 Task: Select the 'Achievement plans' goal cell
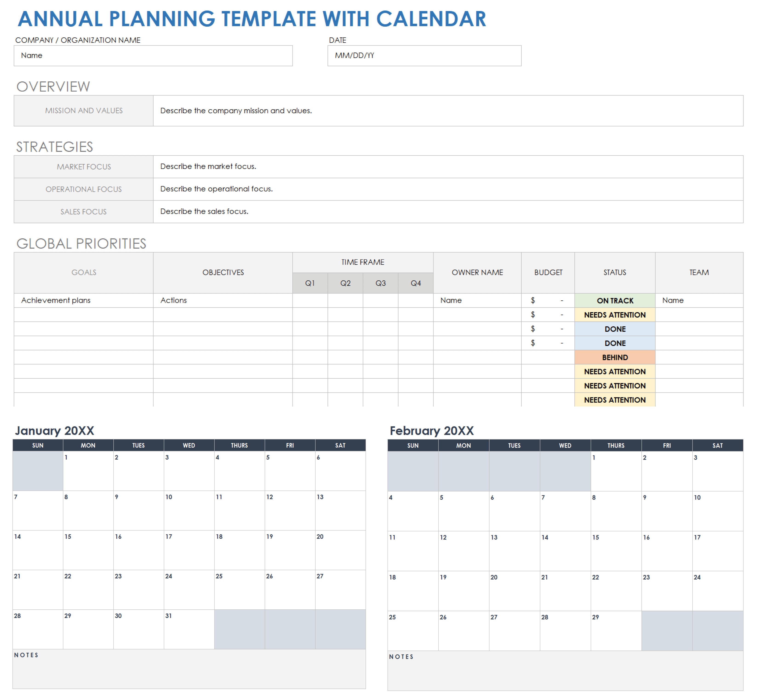point(84,300)
